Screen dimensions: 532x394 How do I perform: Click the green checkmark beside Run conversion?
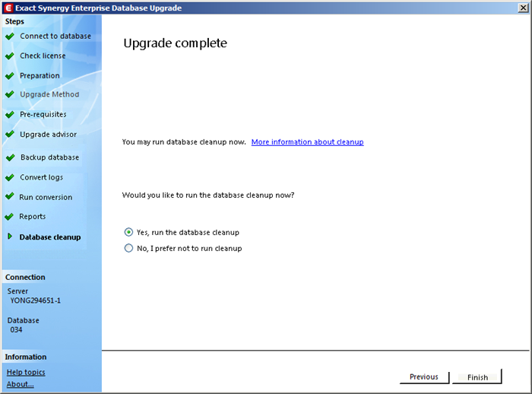tap(10, 196)
